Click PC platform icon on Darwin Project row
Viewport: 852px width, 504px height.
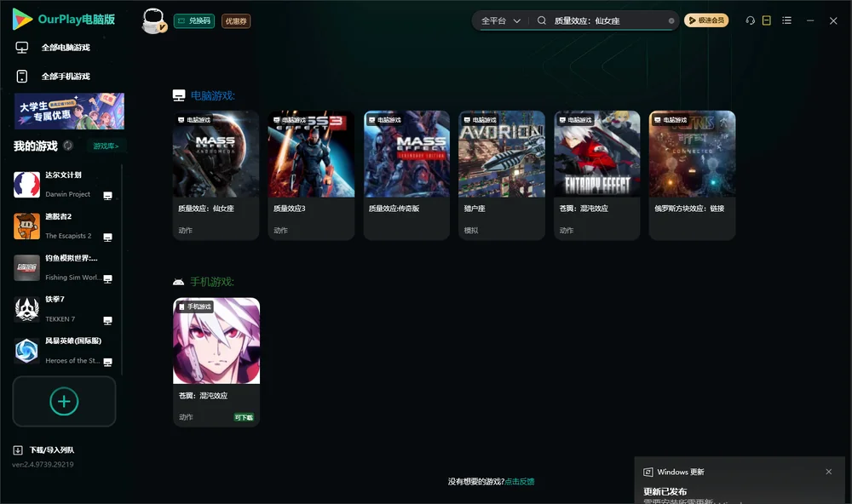[x=107, y=196]
